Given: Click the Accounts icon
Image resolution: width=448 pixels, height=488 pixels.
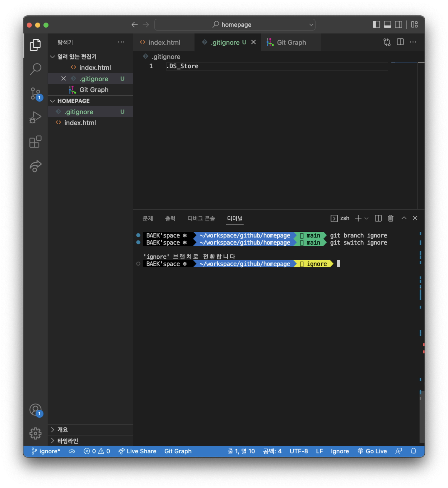Looking at the screenshot, I should [36, 410].
